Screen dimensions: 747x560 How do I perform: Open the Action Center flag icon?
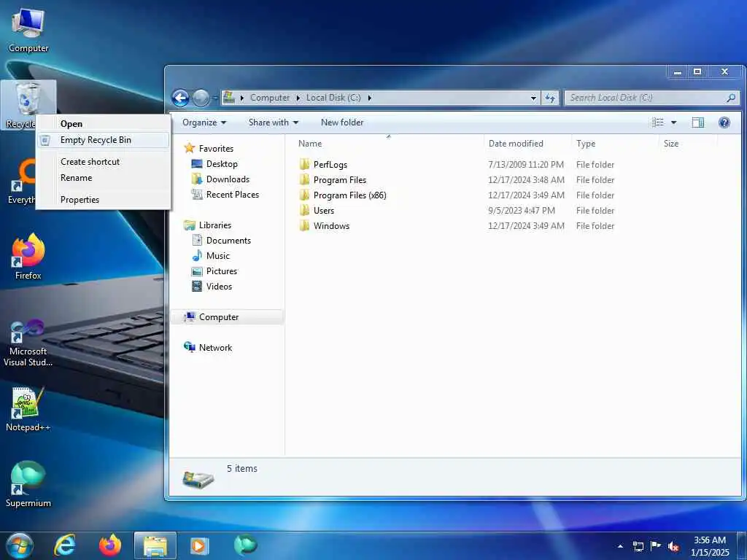[656, 545]
